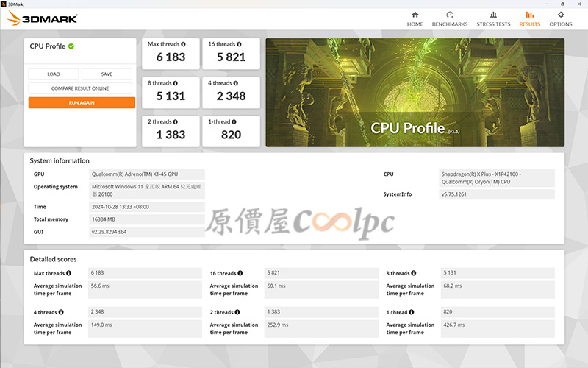Viewport: 588px width, 368px height.
Task: Click CPU value Snapdragon X Plus
Action: tap(497, 178)
